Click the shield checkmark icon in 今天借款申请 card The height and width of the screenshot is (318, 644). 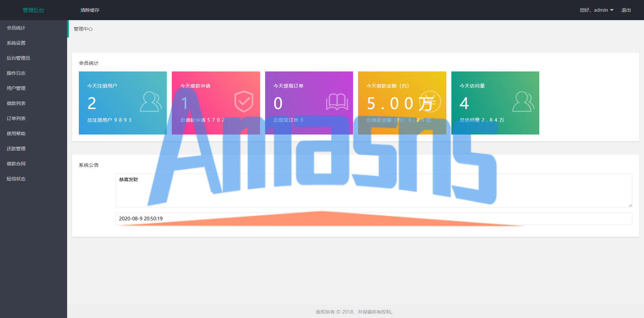click(x=244, y=102)
